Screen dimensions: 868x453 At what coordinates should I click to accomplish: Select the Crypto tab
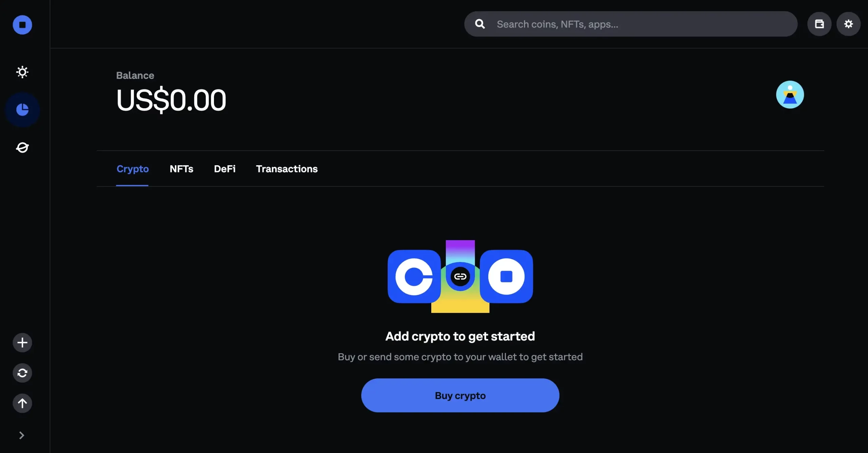[132, 168]
